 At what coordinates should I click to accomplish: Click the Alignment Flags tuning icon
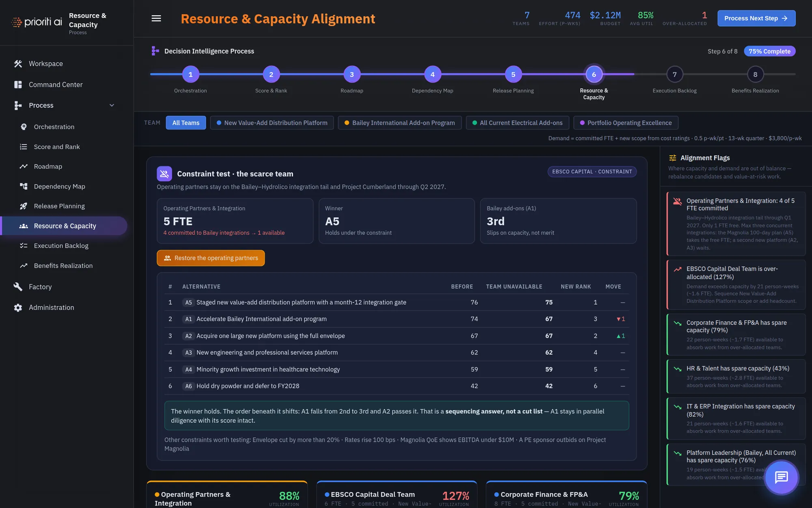coord(673,158)
